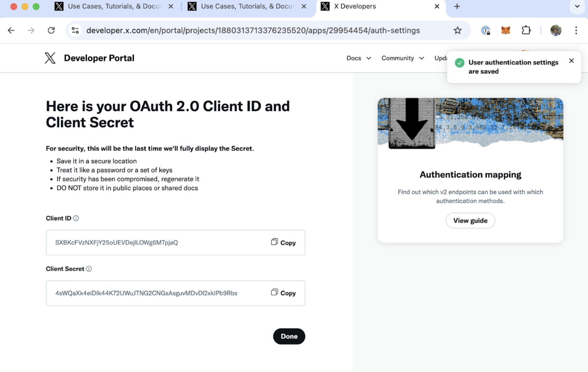This screenshot has width=588, height=372.
Task: Open the tab search chevron
Action: click(577, 6)
